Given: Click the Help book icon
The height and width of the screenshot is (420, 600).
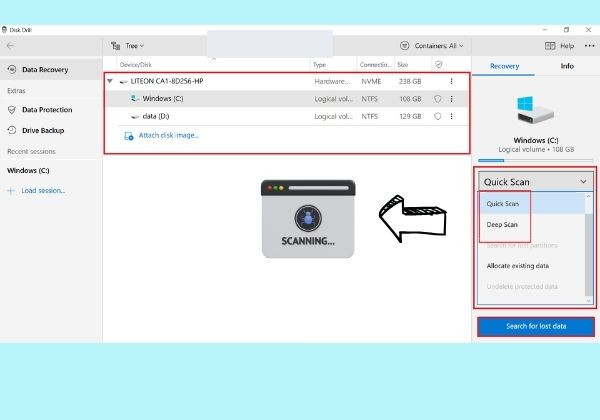Looking at the screenshot, I should (x=550, y=46).
